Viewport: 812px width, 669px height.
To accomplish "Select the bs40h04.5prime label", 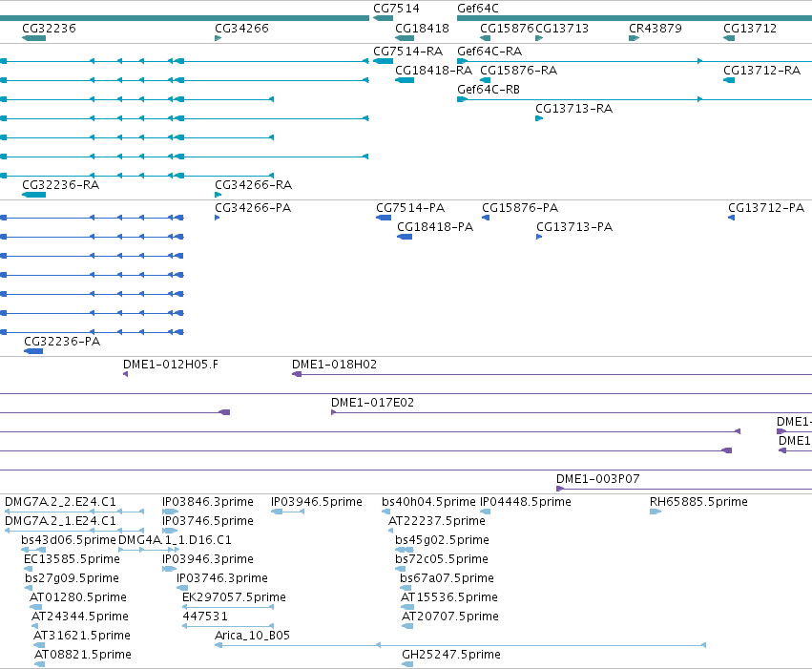I will tap(428, 502).
